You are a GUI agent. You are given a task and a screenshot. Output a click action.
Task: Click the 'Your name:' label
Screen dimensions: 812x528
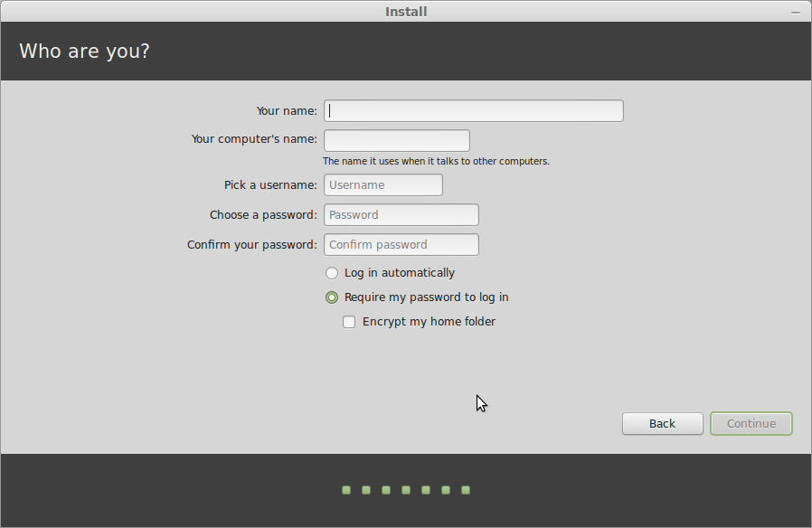(287, 111)
